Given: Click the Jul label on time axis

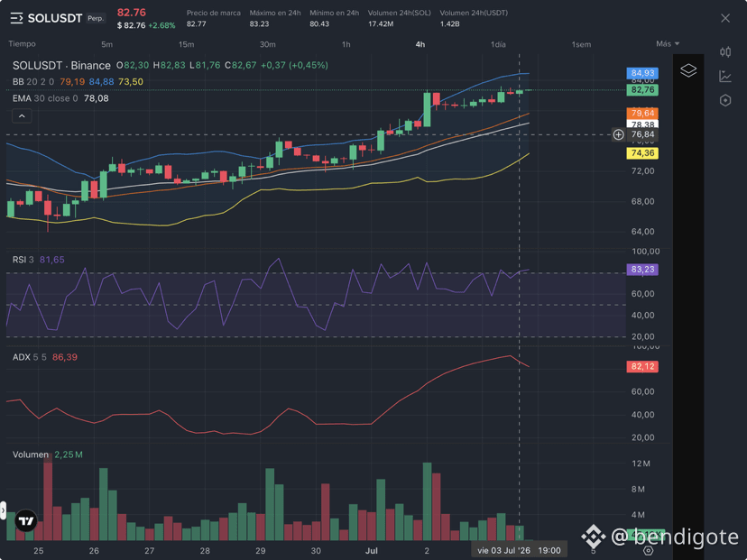Looking at the screenshot, I should (x=372, y=550).
